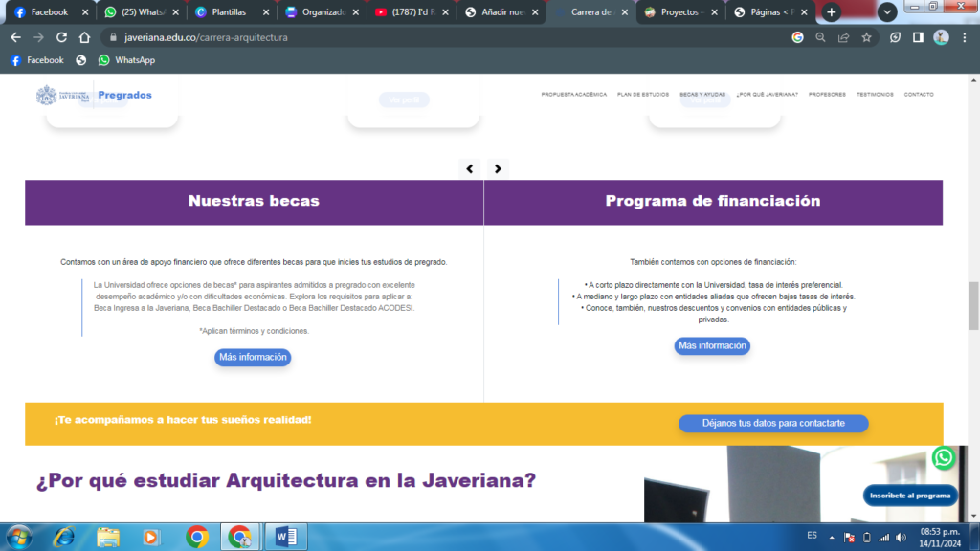Click the next carousel arrow
Viewport: 980px width, 551px height.
tap(498, 168)
